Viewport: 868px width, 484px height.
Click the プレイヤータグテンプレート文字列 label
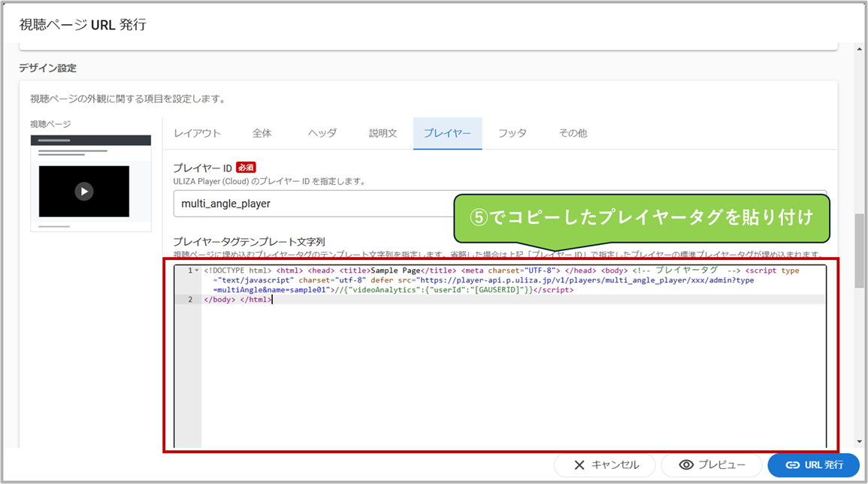point(249,242)
